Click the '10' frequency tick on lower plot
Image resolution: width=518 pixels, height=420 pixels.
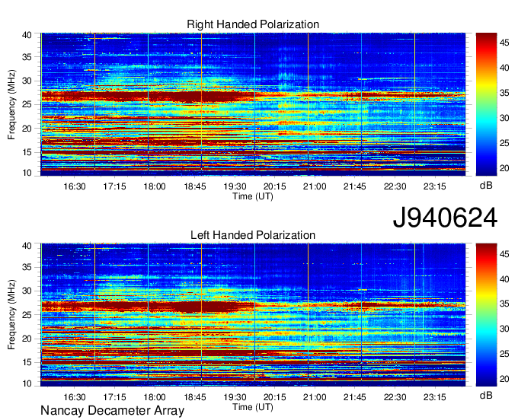tap(27, 383)
